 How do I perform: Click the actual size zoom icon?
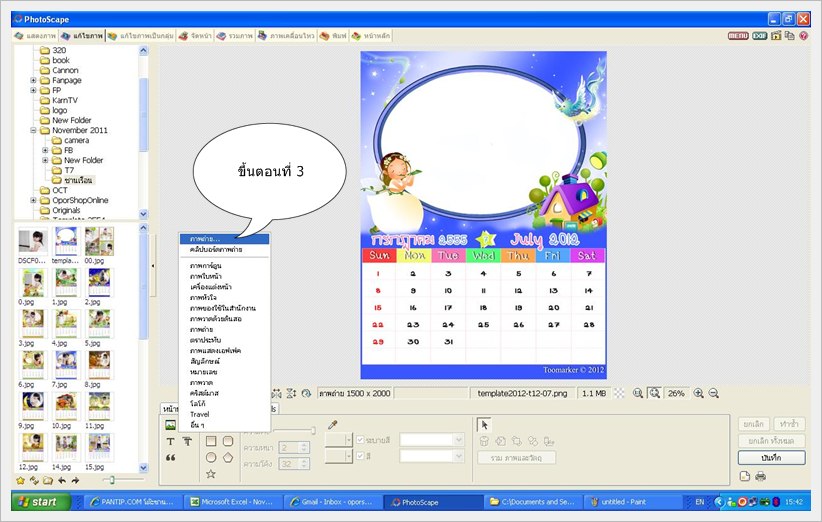(x=637, y=393)
